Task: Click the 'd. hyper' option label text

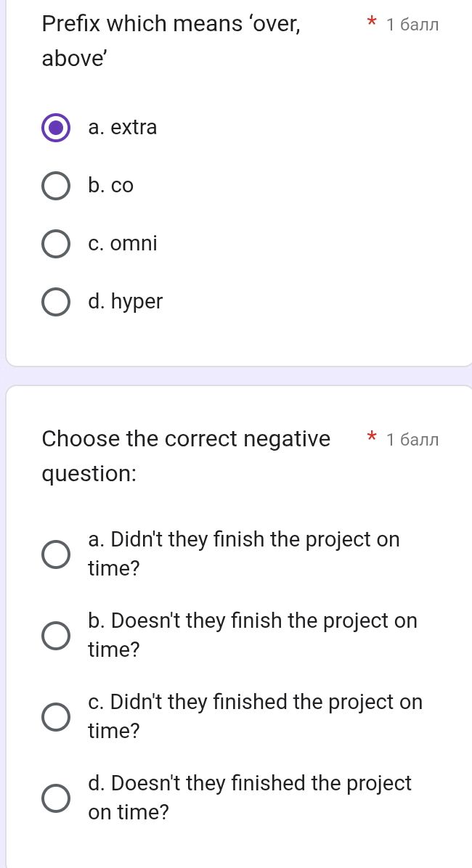Action: point(125,302)
